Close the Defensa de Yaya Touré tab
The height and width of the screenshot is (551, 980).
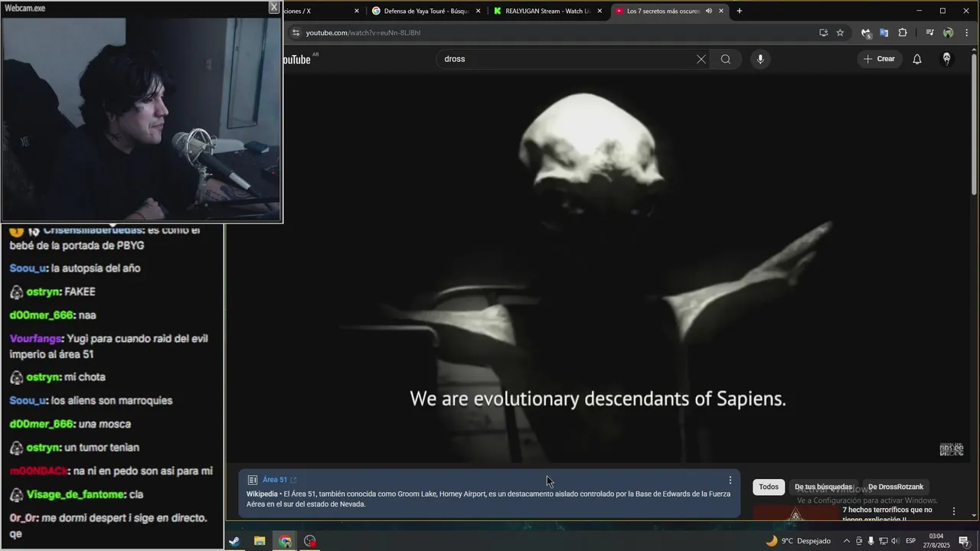coord(478,11)
